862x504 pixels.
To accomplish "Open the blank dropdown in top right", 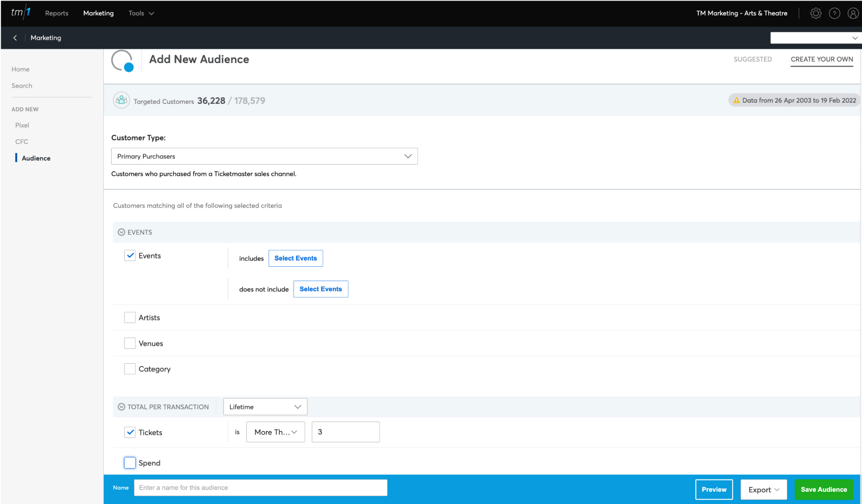I will [x=816, y=38].
